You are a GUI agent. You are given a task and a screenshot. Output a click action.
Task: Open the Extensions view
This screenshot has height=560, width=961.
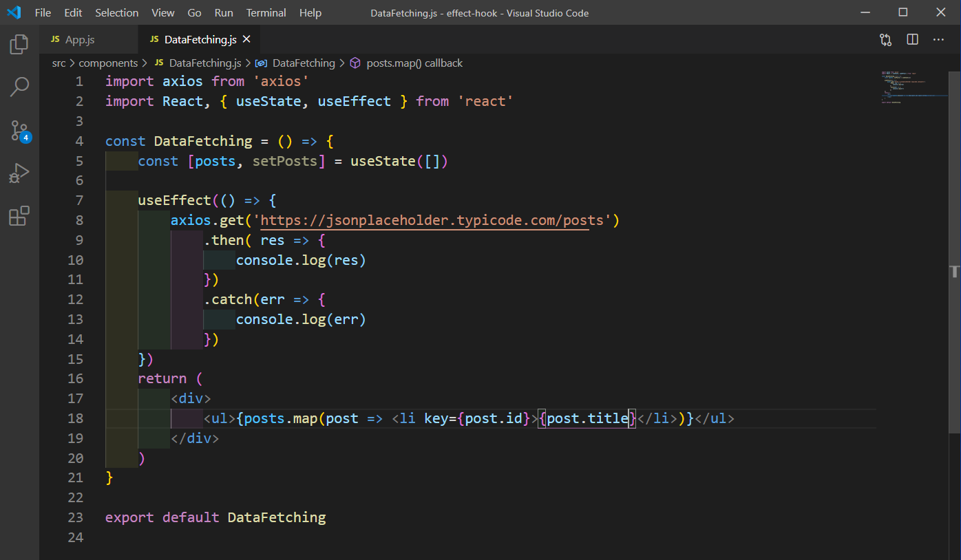[19, 215]
